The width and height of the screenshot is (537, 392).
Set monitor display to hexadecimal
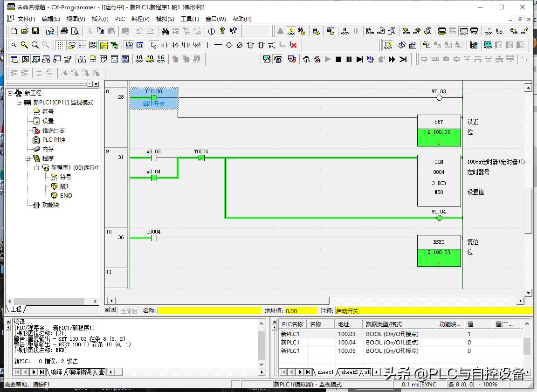pyautogui.click(x=161, y=59)
